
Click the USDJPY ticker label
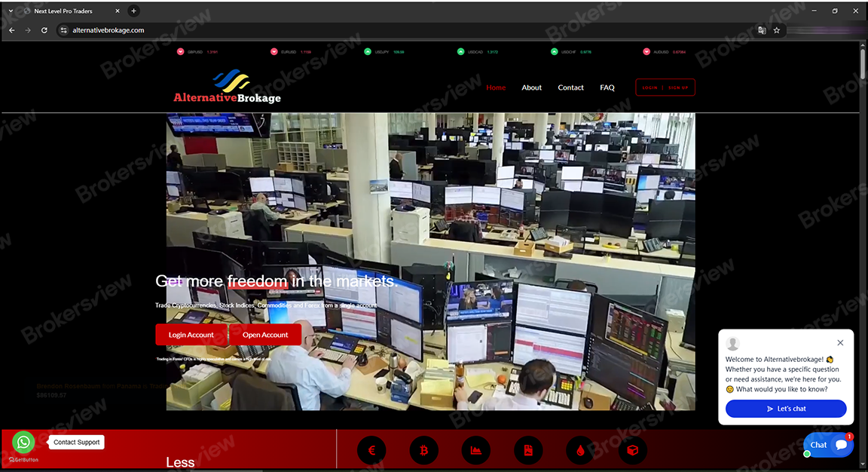[x=382, y=52]
